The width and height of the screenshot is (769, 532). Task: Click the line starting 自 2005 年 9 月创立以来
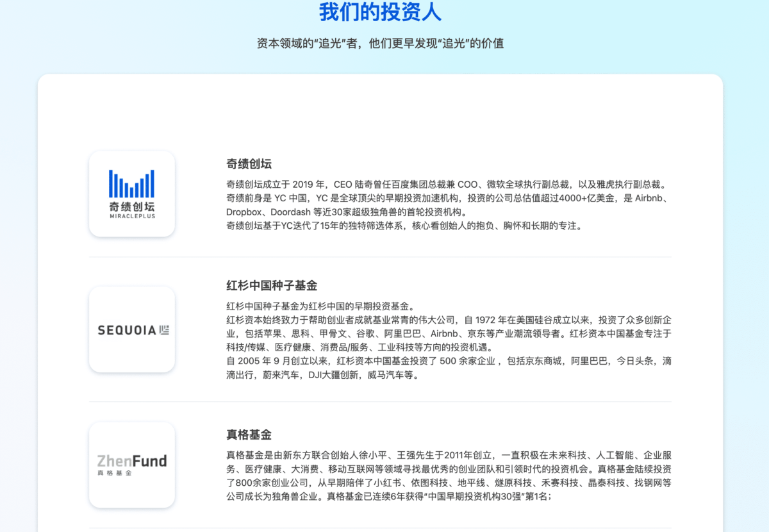(x=449, y=362)
